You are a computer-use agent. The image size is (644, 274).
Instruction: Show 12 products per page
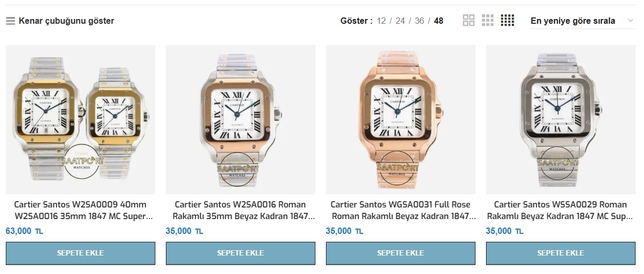pos(381,21)
